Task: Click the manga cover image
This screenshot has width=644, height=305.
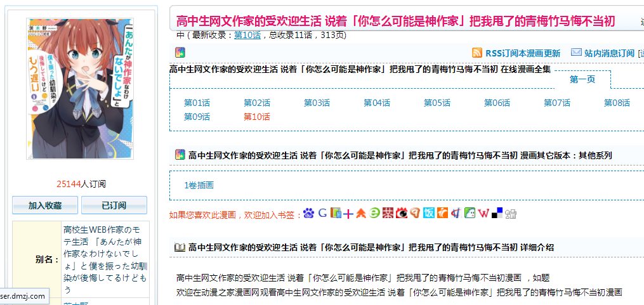Action: (x=80, y=88)
